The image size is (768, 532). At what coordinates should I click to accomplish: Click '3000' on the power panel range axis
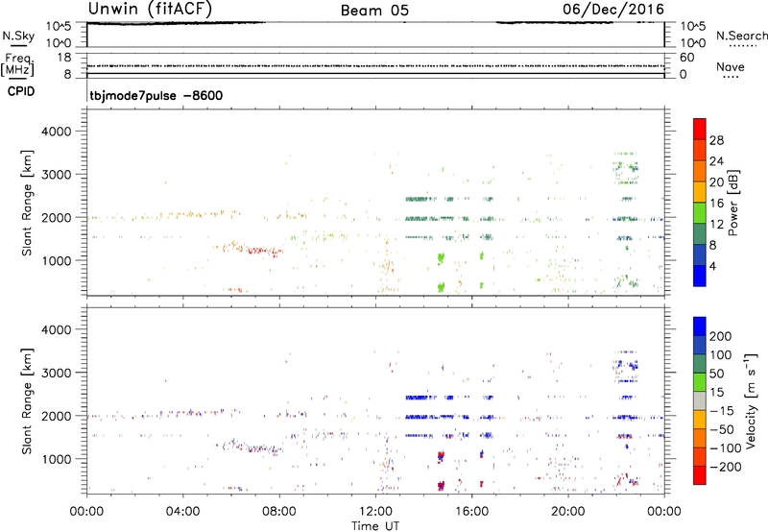coord(57,175)
